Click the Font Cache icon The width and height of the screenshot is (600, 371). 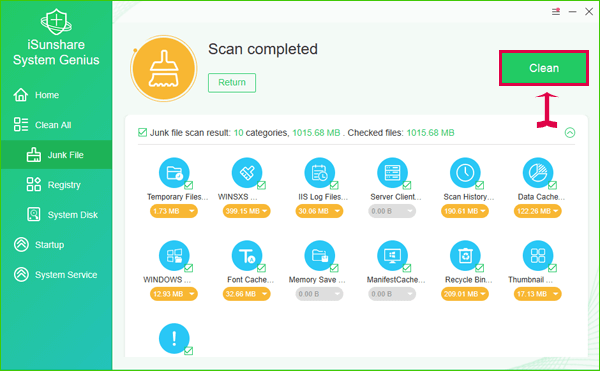(x=247, y=255)
